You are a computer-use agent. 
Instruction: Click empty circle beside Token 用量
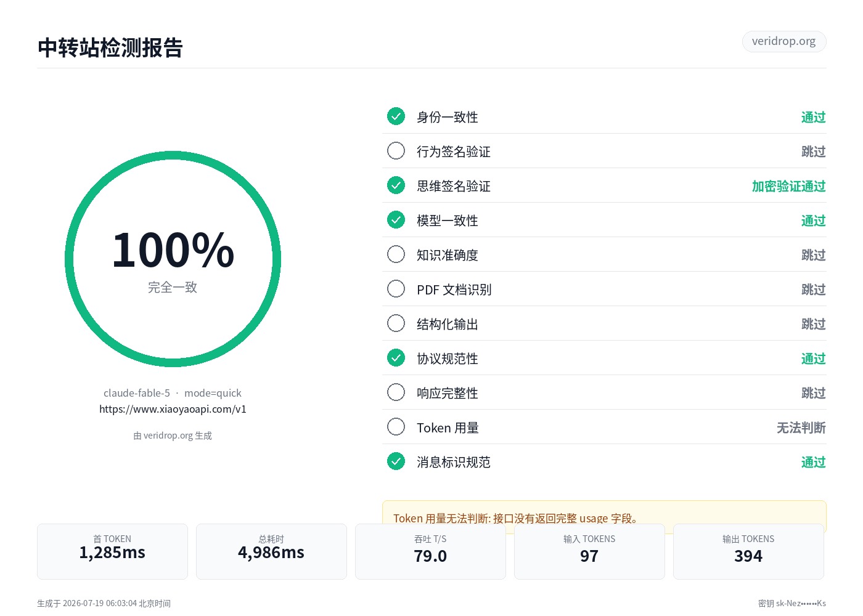point(396,427)
